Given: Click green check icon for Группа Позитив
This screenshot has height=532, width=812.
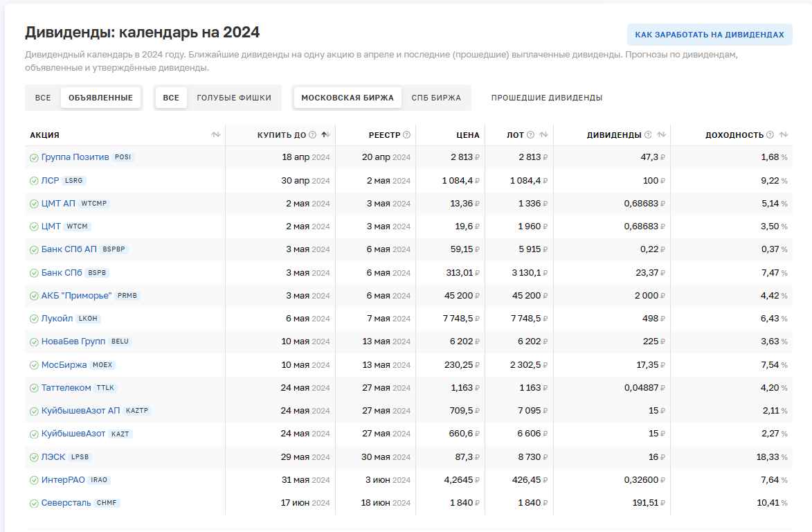Looking at the screenshot, I should 34,157.
